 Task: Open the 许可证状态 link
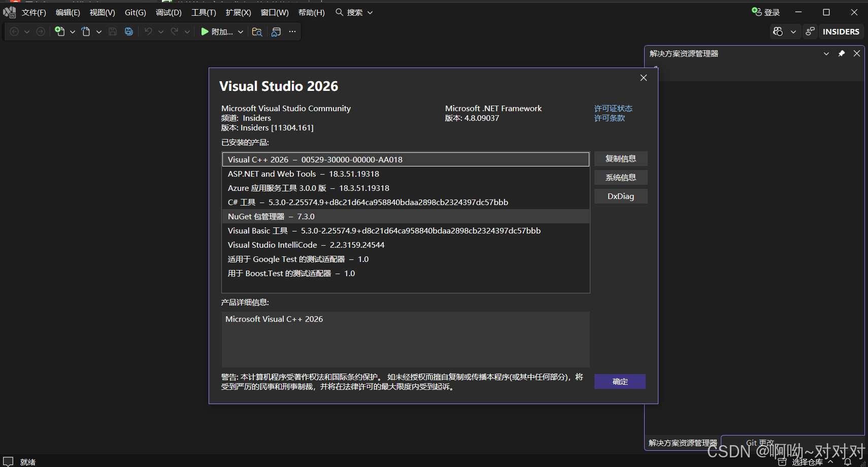click(613, 108)
